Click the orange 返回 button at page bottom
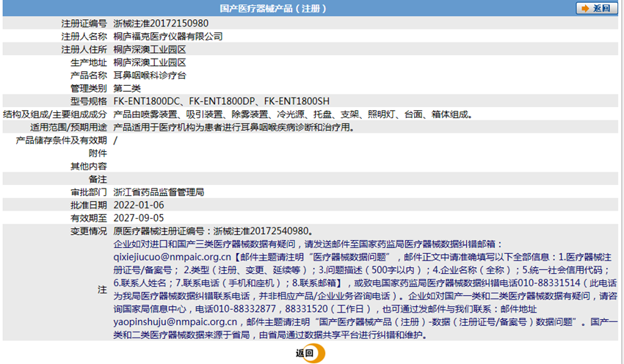 click(x=310, y=353)
